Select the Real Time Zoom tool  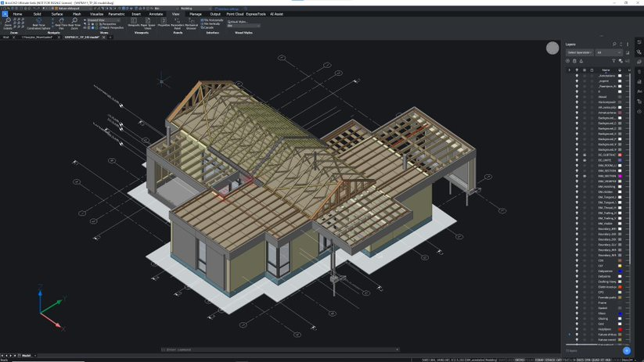pos(74,23)
